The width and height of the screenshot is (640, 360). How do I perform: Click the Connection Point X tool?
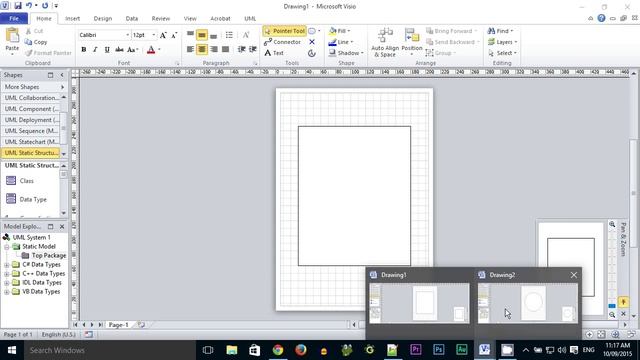[x=312, y=42]
